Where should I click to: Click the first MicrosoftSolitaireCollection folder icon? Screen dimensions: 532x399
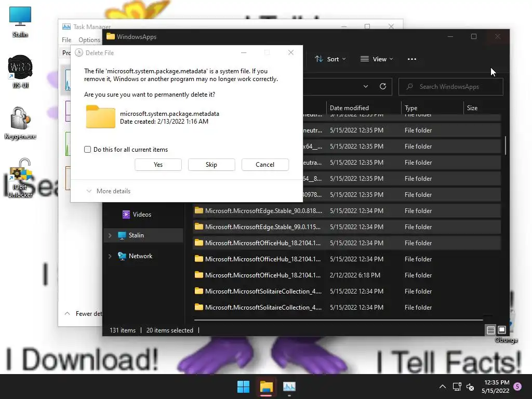click(x=199, y=291)
